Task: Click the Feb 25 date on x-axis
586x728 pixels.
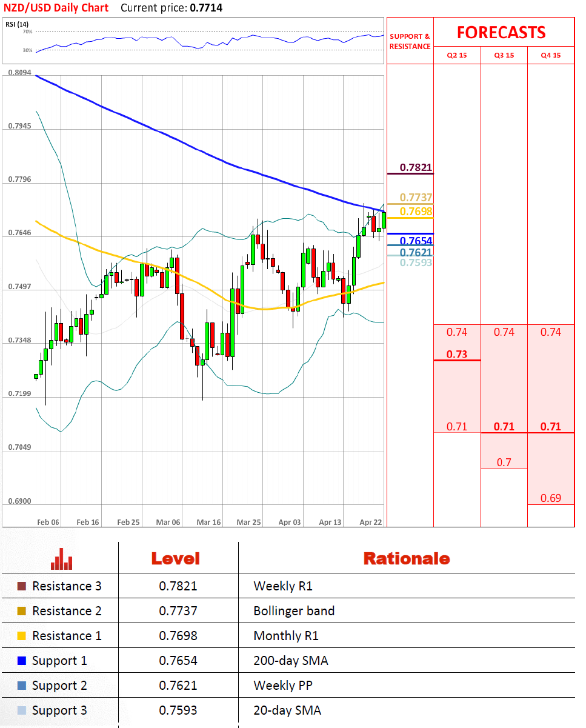Action: click(128, 522)
